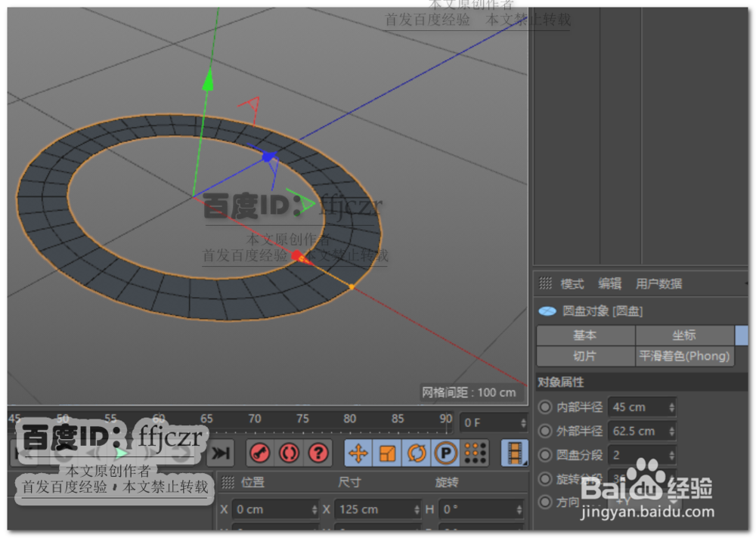Toggle the 内部半径 animation dot
This screenshot has width=756, height=538.
[545, 407]
